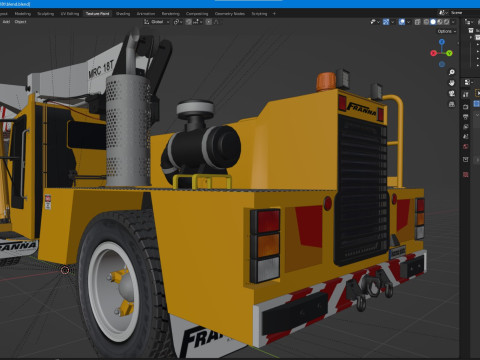The width and height of the screenshot is (480, 360).
Task: Open the UV Editing workspace tab
Action: [x=70, y=14]
